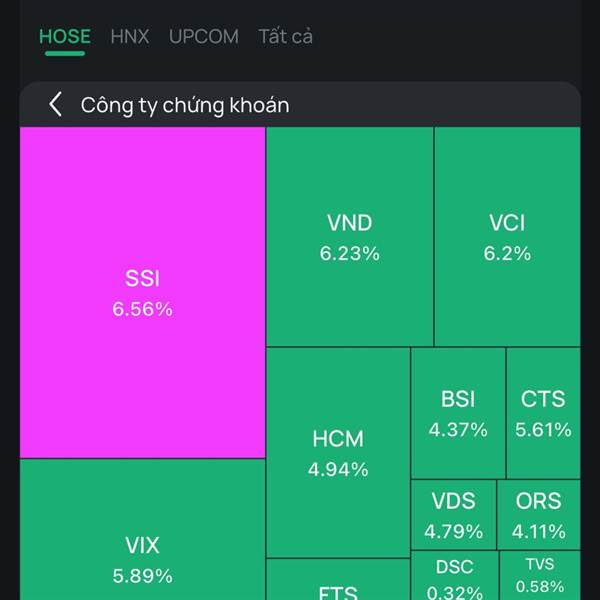Image resolution: width=600 pixels, height=600 pixels.
Task: Tap the TVS 0.58% tile
Action: pos(540,576)
